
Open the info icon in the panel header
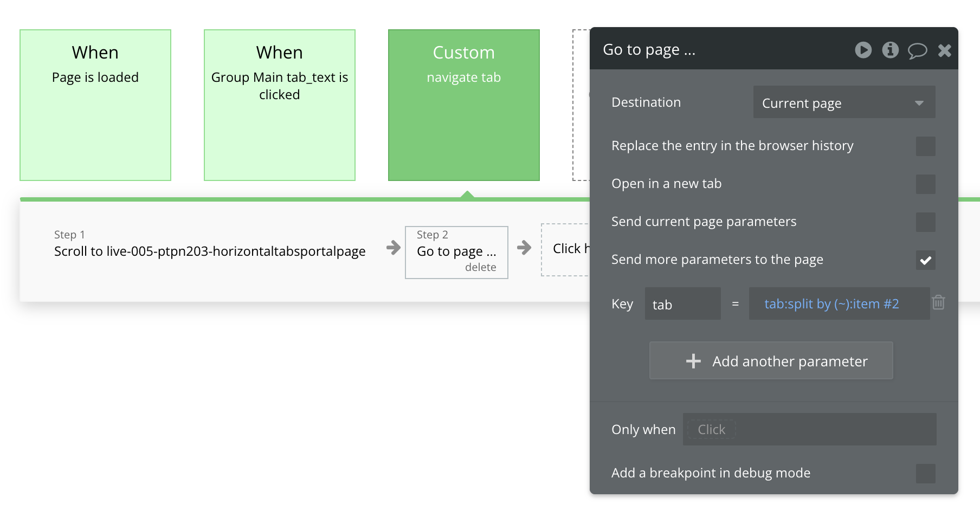(x=890, y=50)
